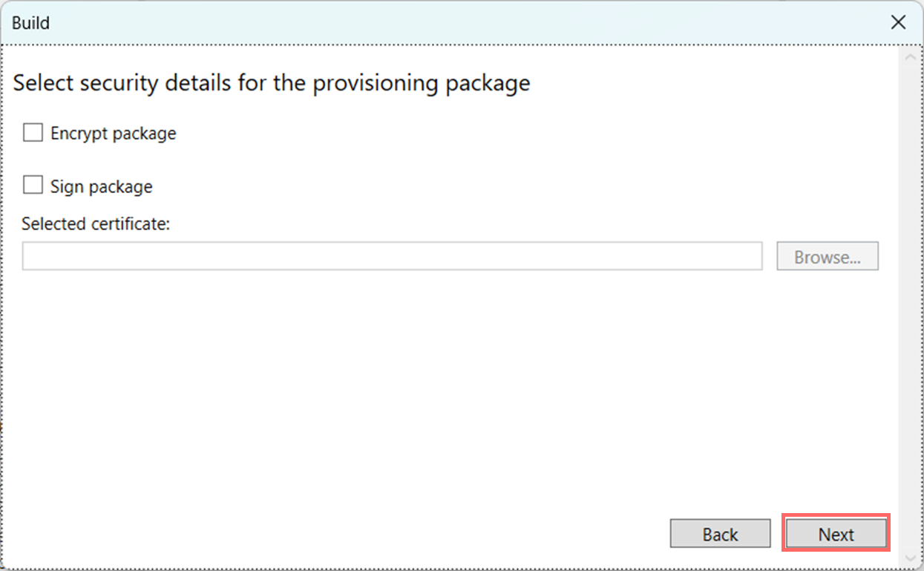Screen dimensions: 924x571
Task: Close the Build dialog window
Action: [x=898, y=22]
